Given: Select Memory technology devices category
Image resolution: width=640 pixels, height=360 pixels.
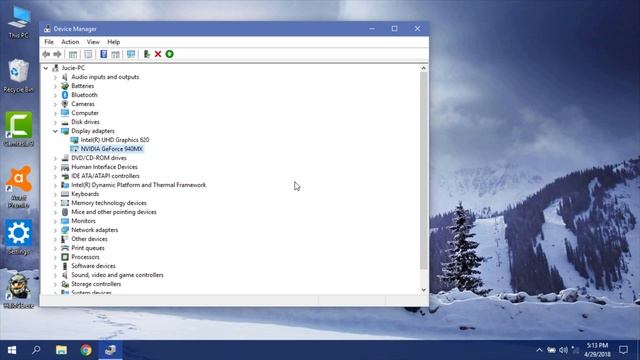Looking at the screenshot, I should coord(109,203).
